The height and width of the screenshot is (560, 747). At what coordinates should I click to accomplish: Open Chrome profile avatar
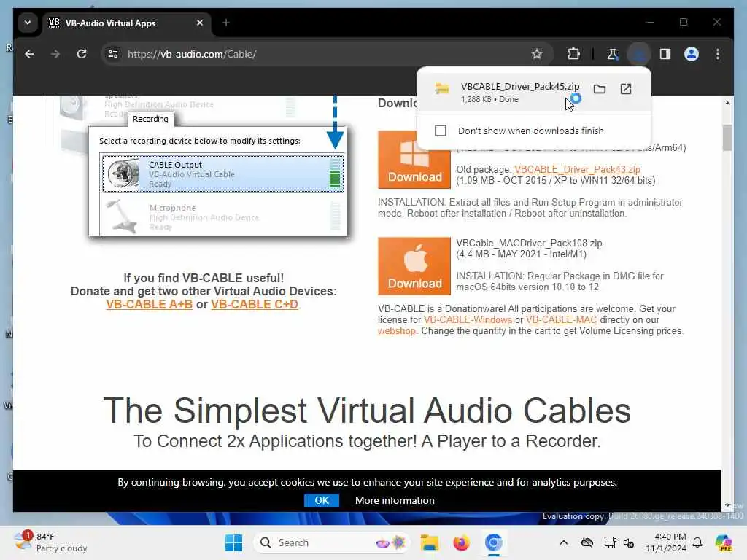[x=692, y=54]
